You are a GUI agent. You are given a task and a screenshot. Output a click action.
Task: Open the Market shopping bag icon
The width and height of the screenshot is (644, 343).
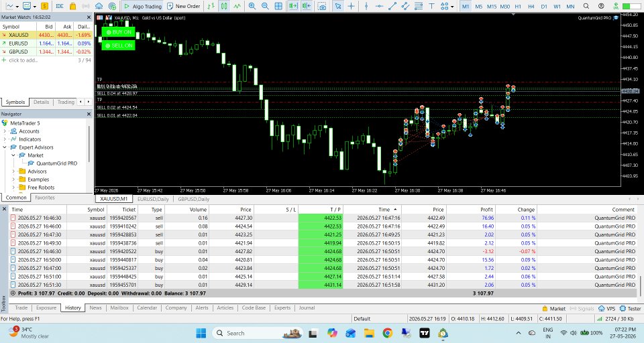72,6
